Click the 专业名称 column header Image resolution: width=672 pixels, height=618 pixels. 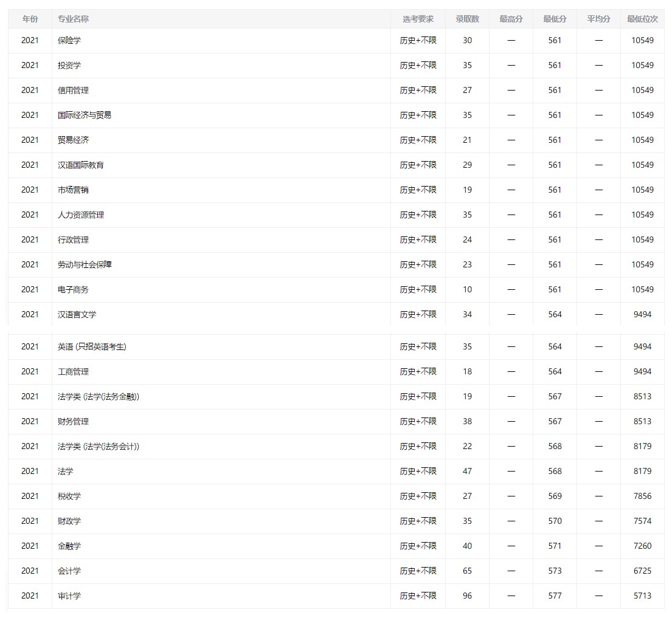click(x=73, y=19)
